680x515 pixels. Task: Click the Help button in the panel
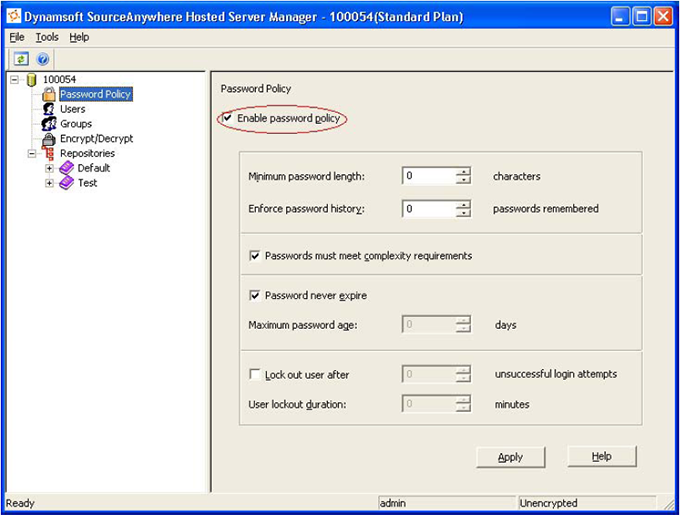tap(601, 457)
